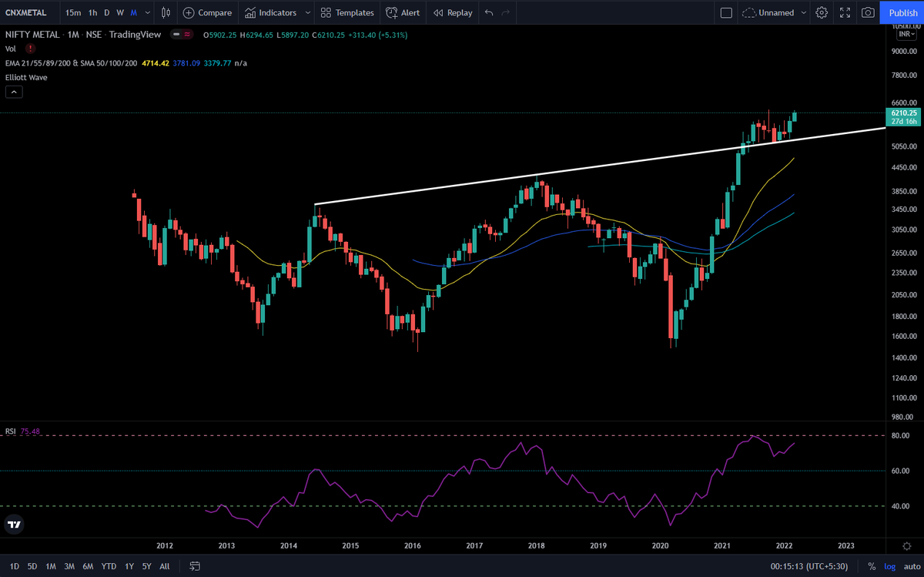Open the chart layout selector square icon
924x577 pixels.
[726, 12]
